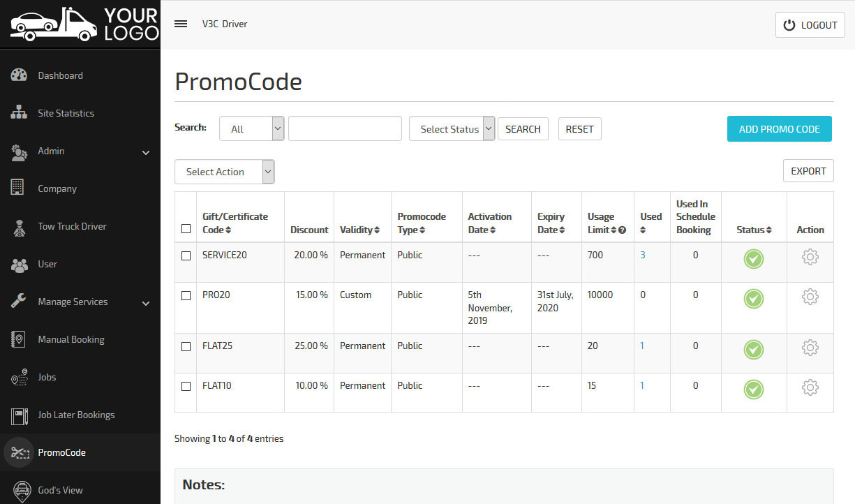The width and height of the screenshot is (855, 504).
Task: Click the RESET button
Action: coord(579,129)
